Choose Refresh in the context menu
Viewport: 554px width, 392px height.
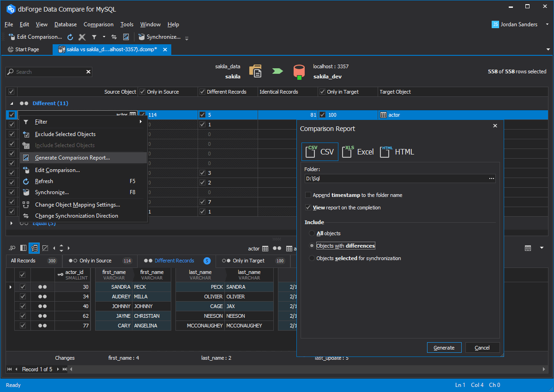(x=83, y=181)
